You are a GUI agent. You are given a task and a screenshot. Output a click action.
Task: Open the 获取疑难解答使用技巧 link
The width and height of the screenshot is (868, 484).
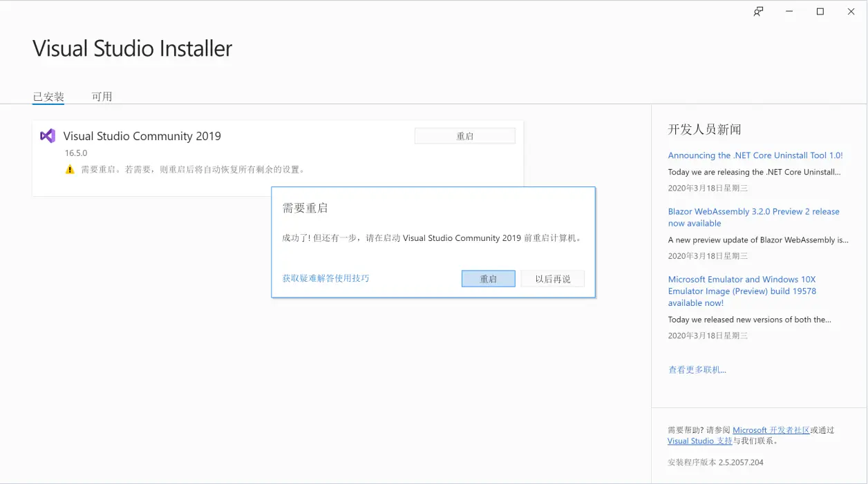(325, 278)
